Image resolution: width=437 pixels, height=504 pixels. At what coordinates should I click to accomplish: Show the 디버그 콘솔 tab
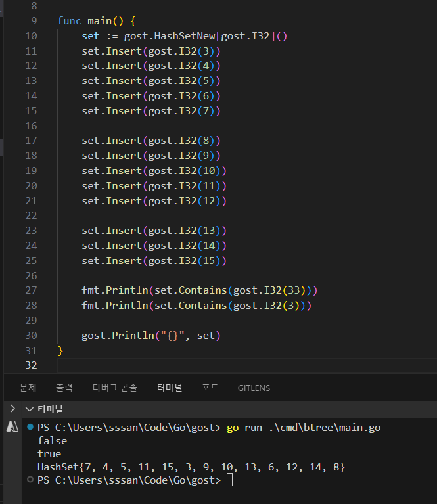click(114, 388)
